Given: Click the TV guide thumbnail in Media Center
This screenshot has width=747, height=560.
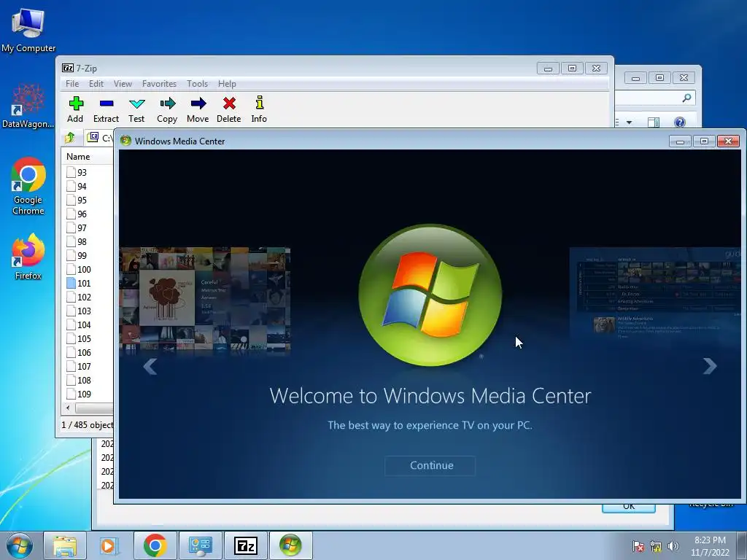Looking at the screenshot, I should (x=656, y=293).
